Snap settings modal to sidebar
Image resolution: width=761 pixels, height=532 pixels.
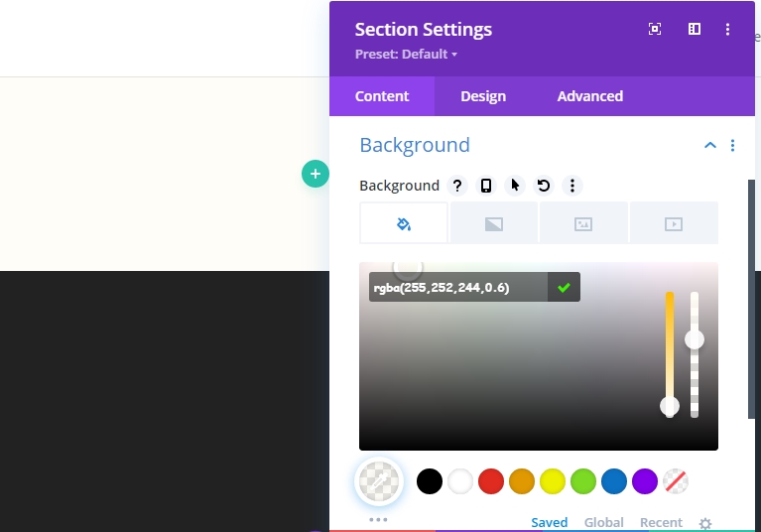(695, 29)
